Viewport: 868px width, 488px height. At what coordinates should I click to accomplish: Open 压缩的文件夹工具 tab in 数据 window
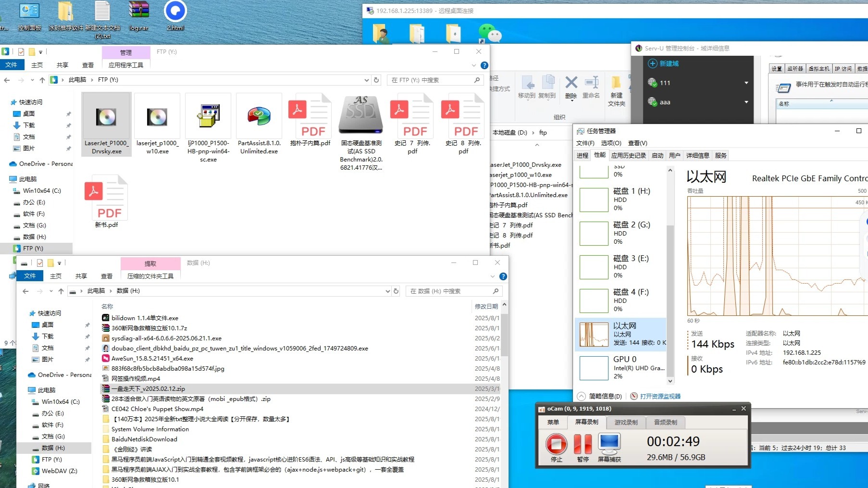pyautogui.click(x=150, y=276)
